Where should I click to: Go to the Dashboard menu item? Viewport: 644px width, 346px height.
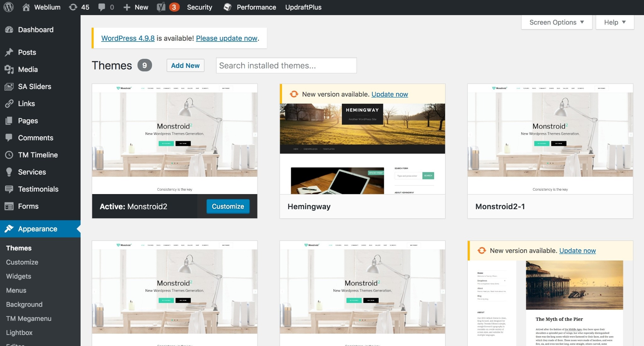tap(36, 30)
